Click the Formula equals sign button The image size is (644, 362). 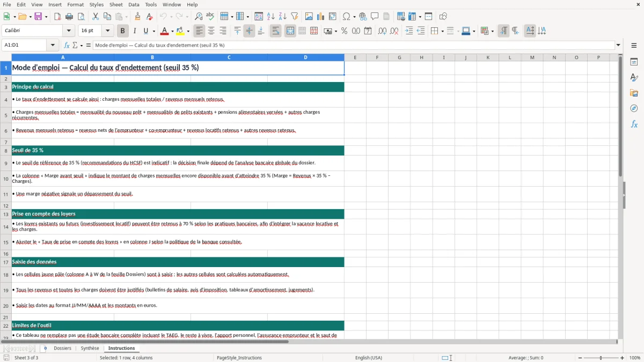(x=89, y=45)
